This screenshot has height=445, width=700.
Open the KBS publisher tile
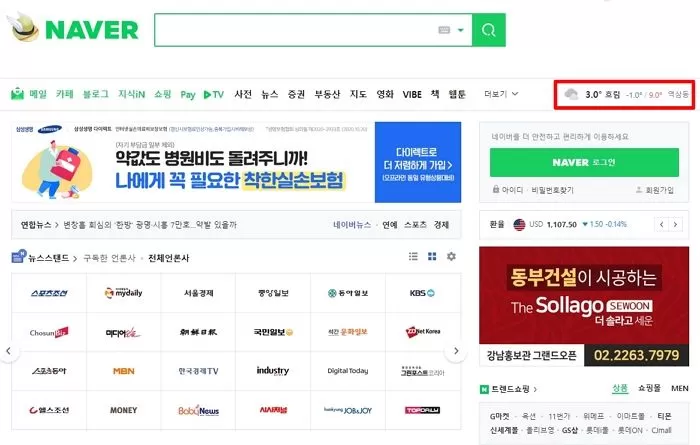point(422,293)
